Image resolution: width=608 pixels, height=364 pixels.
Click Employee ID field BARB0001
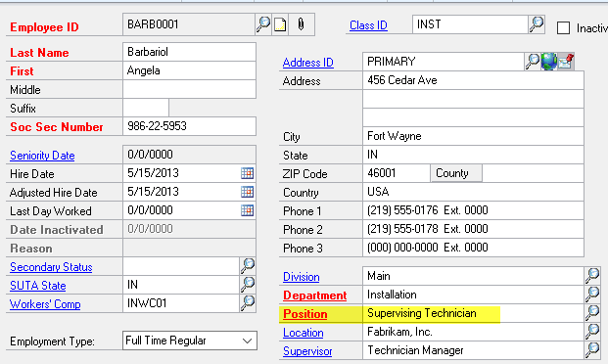tap(189, 24)
